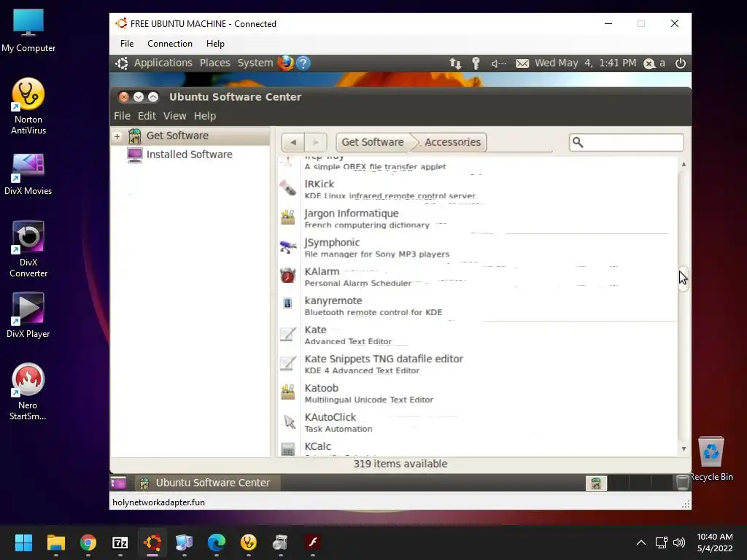Image resolution: width=747 pixels, height=560 pixels.
Task: Open Microsoft Edge from the taskbar
Action: pyautogui.click(x=216, y=542)
